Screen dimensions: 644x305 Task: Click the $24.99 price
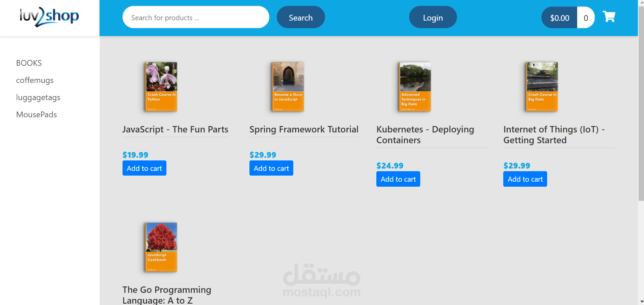(390, 166)
